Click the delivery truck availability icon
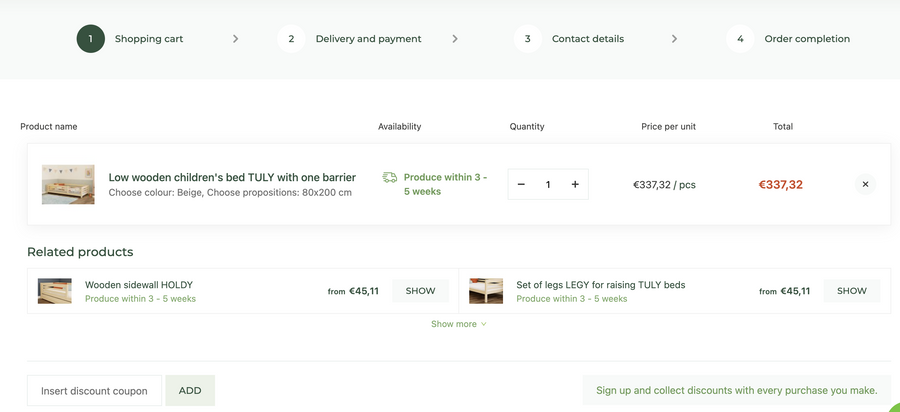Screen dimensions: 900x412 (390, 177)
